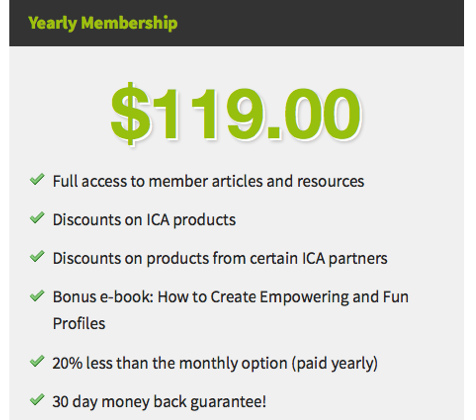Click 'Discounts on products from certain ICA partners'
The width and height of the screenshot is (476, 420).
pyautogui.click(x=220, y=259)
